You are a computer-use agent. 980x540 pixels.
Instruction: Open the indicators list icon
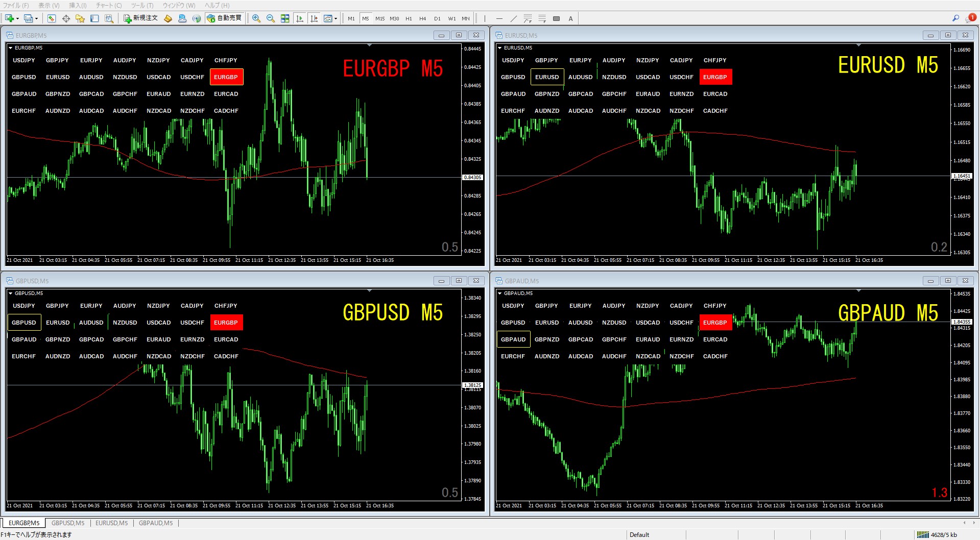pyautogui.click(x=328, y=18)
